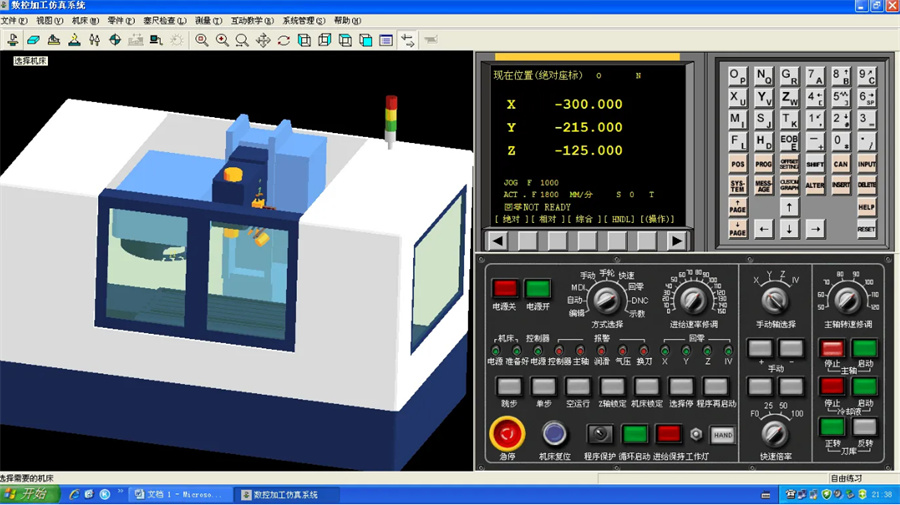Click the fit-to-window magnifier icon
This screenshot has width=900, height=505.
(202, 40)
